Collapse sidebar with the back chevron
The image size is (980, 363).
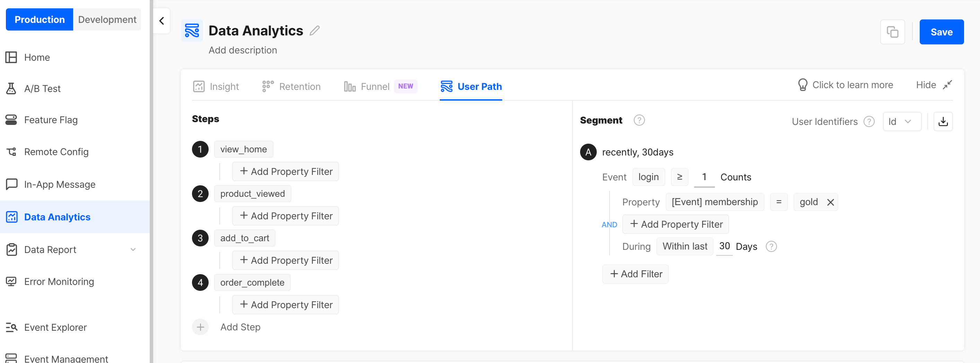[x=162, y=20]
